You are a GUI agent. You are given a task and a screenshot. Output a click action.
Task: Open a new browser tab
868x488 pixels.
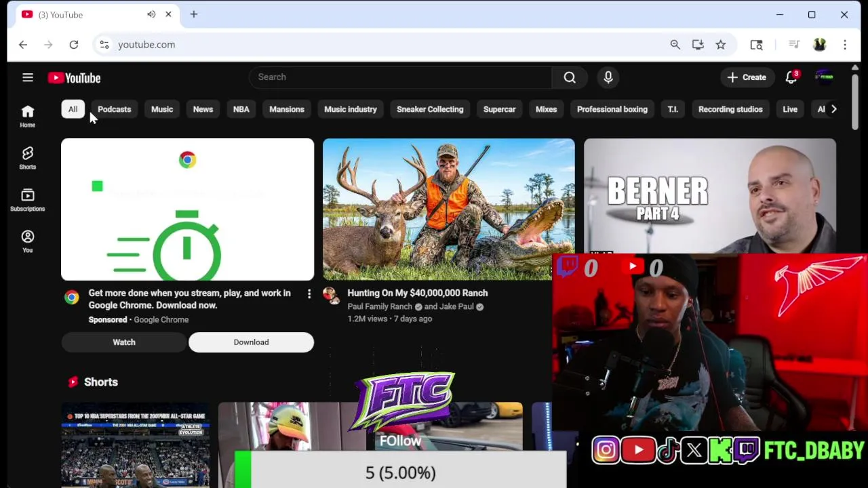point(193,14)
